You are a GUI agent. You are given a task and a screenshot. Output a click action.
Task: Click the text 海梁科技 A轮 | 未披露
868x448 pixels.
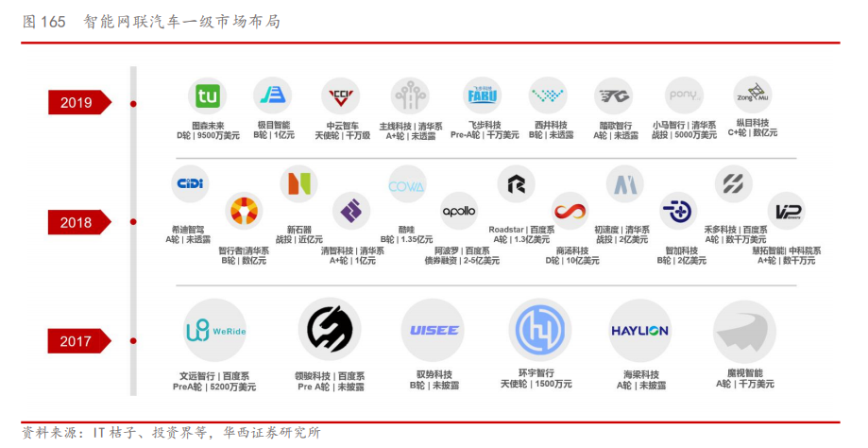(641, 380)
